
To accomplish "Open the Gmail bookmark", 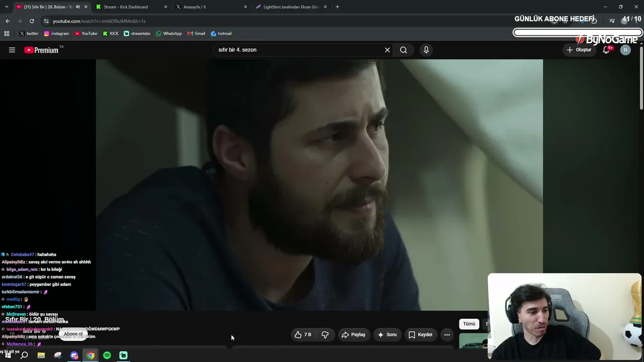I will (196, 34).
